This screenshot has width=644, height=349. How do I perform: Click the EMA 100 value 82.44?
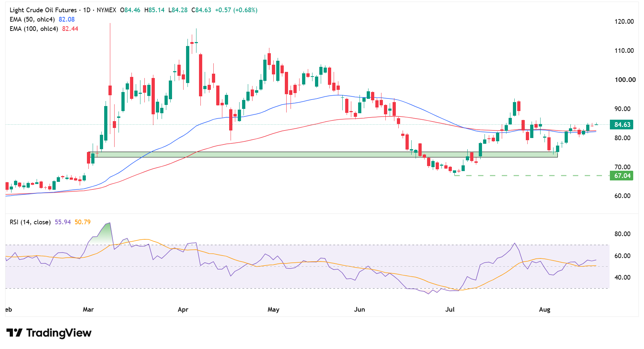tap(70, 29)
